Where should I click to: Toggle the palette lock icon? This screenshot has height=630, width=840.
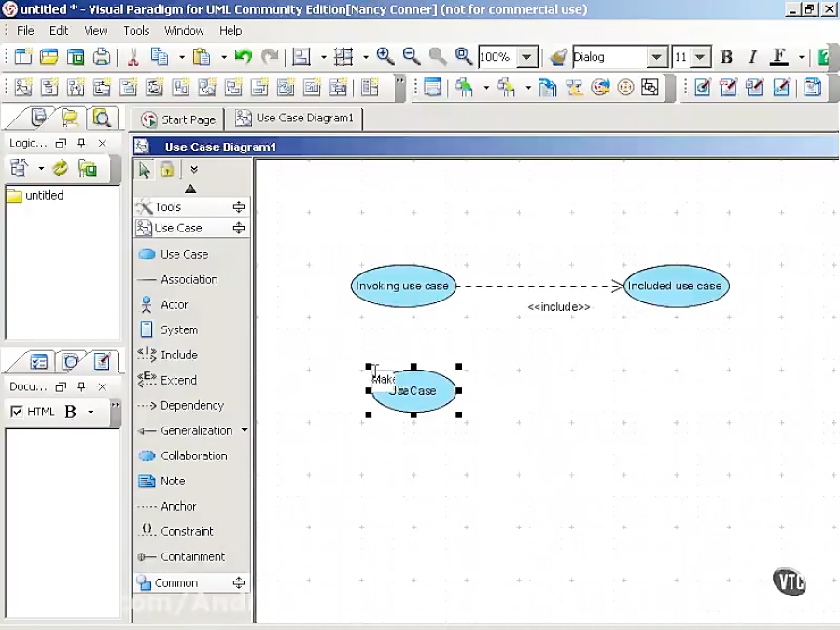click(x=167, y=170)
